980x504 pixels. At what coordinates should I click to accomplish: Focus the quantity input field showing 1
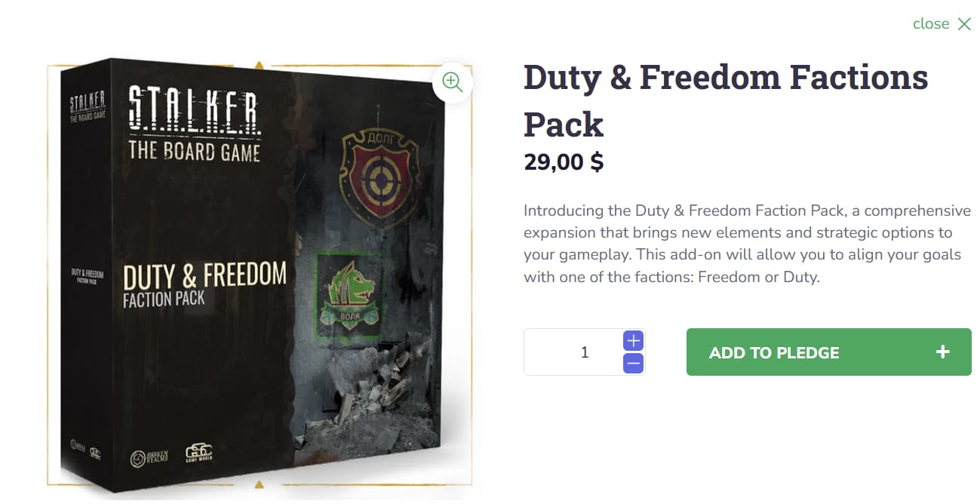click(573, 352)
